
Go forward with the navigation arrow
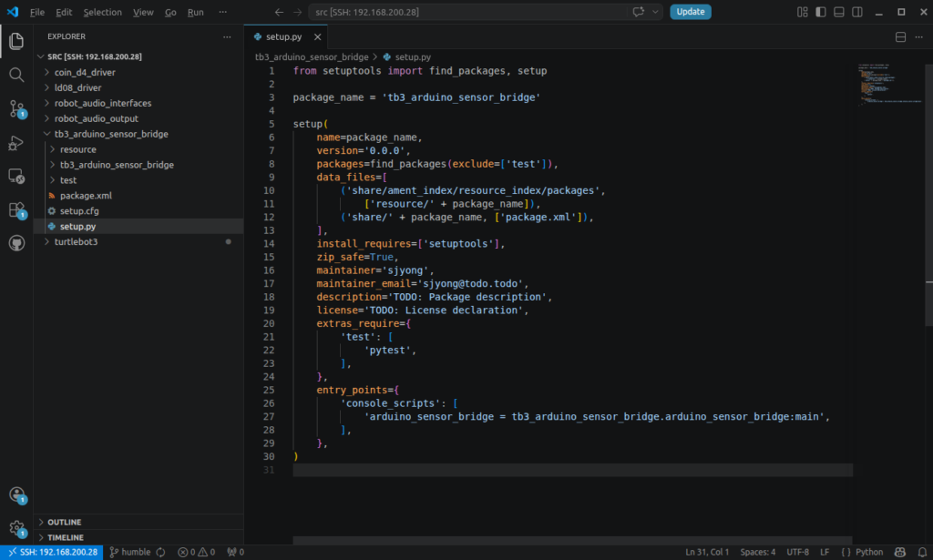pos(298,12)
